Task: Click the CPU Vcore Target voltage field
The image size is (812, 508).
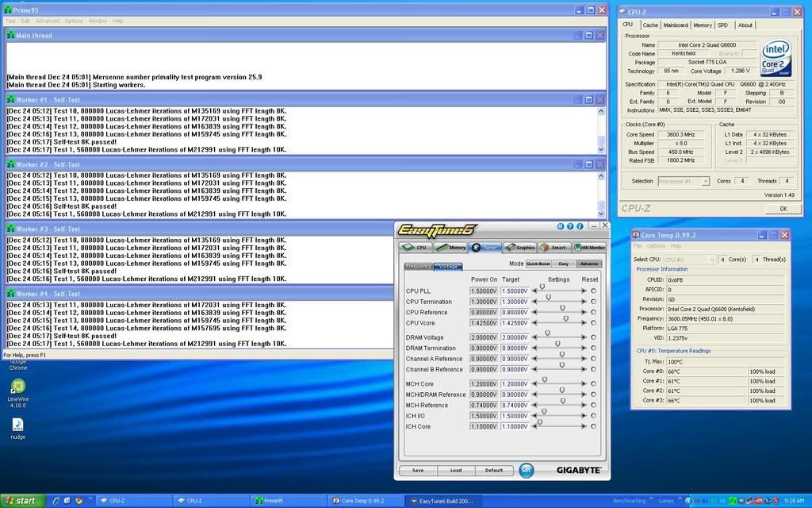Action: point(514,323)
